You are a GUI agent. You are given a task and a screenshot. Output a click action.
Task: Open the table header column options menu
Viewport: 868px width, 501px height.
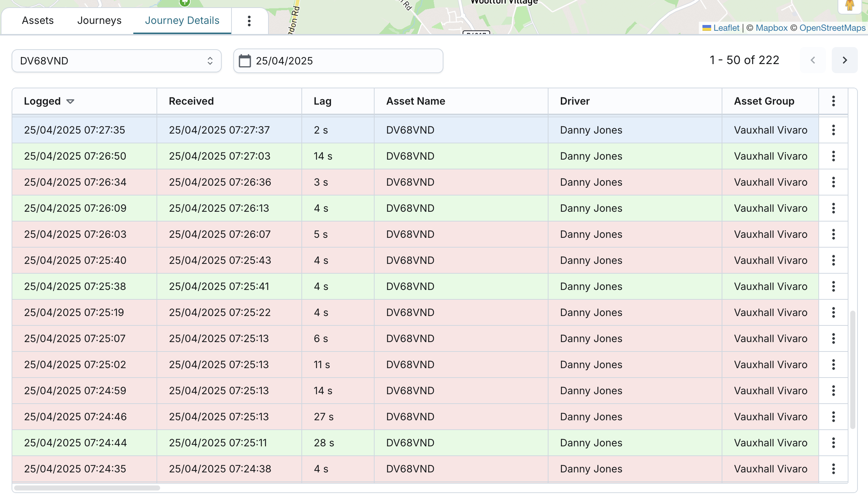(x=833, y=101)
